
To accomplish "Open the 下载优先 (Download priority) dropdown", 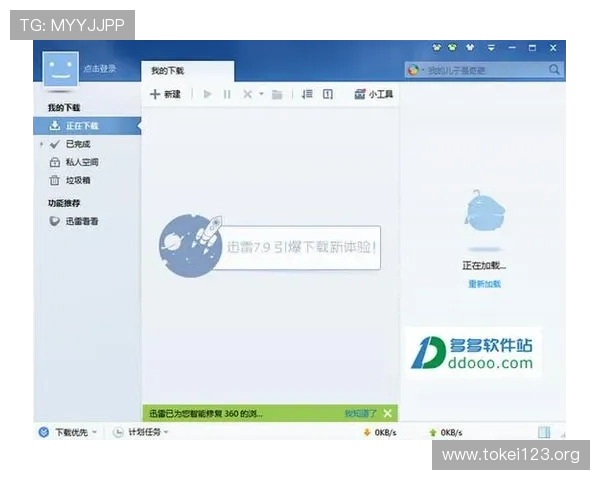I will click(x=68, y=432).
